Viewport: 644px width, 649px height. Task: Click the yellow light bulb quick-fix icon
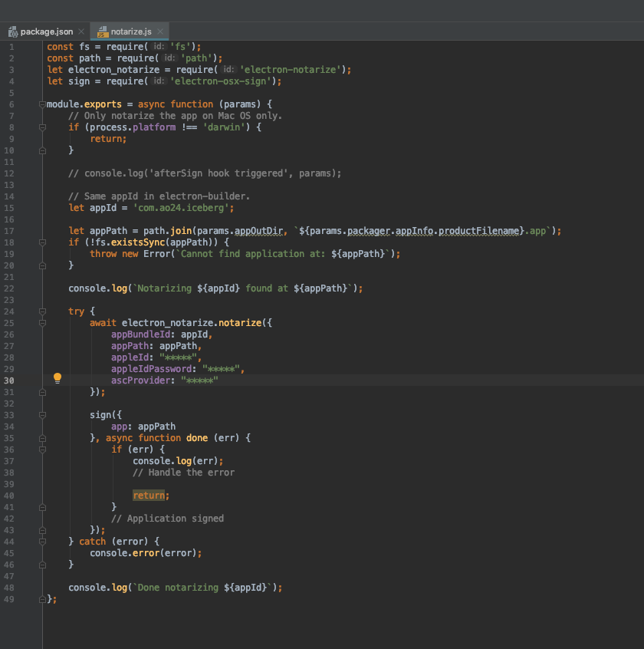(x=57, y=377)
